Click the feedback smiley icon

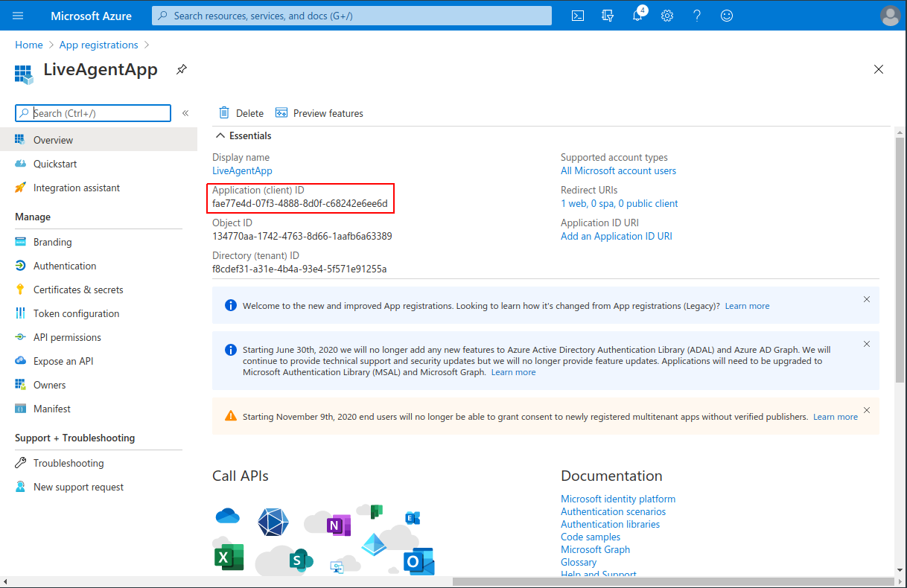(x=727, y=16)
